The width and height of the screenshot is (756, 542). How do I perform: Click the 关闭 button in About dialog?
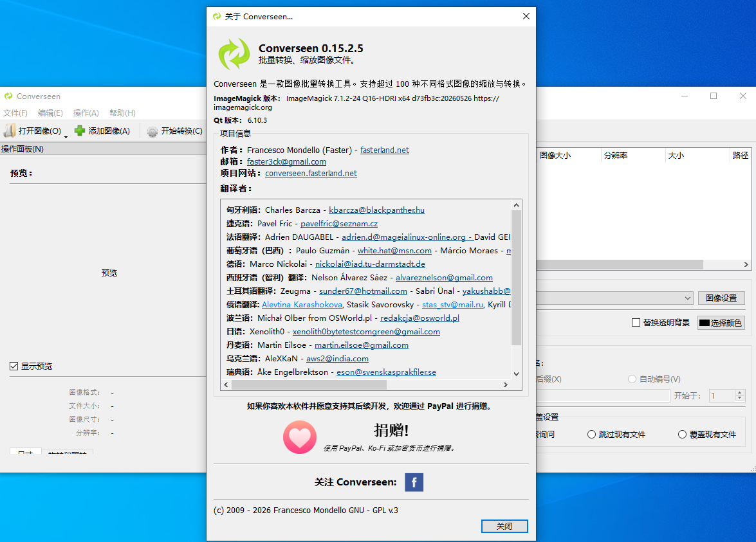(x=504, y=526)
